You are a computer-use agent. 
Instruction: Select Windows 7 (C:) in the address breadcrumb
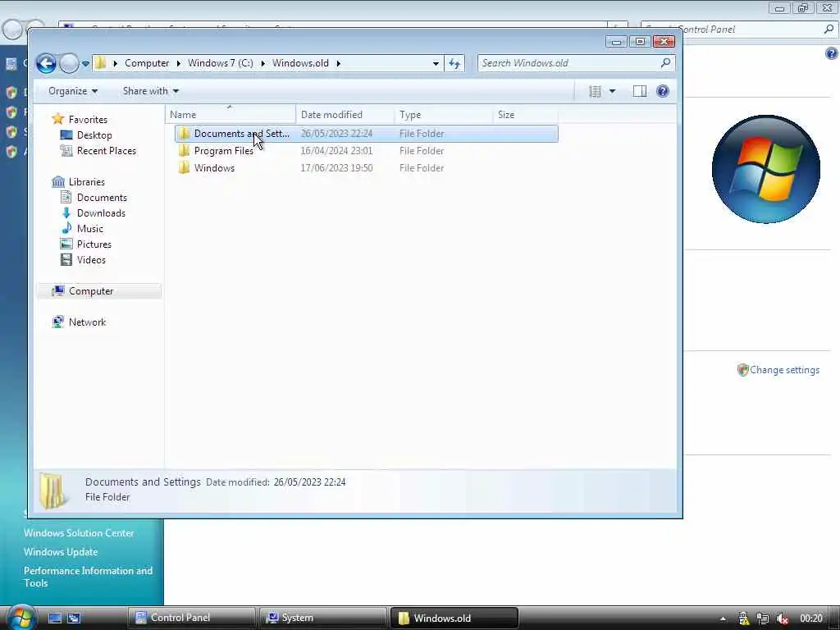click(x=220, y=63)
